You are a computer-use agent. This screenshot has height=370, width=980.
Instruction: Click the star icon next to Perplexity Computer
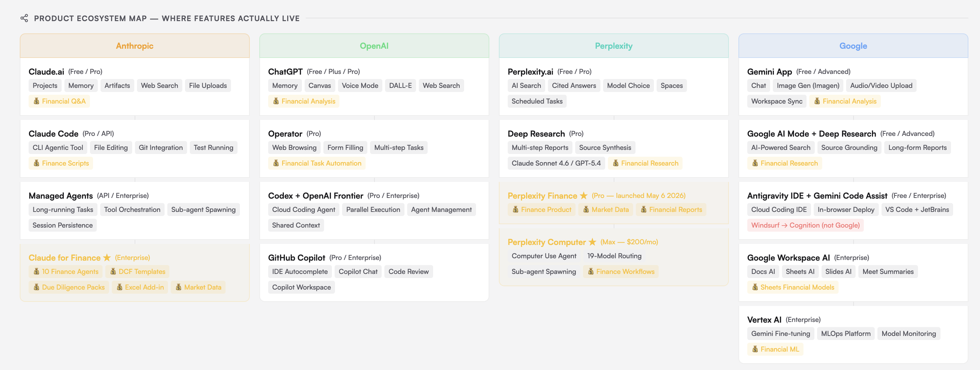click(592, 242)
